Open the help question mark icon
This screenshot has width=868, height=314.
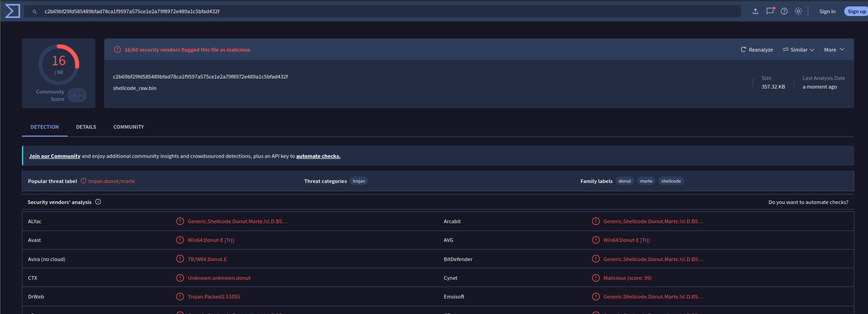coord(783,11)
